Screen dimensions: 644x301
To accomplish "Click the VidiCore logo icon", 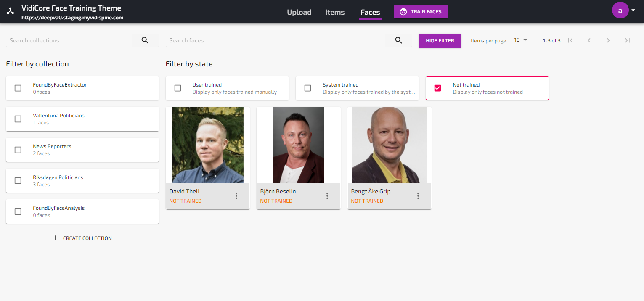I will [x=10, y=11].
